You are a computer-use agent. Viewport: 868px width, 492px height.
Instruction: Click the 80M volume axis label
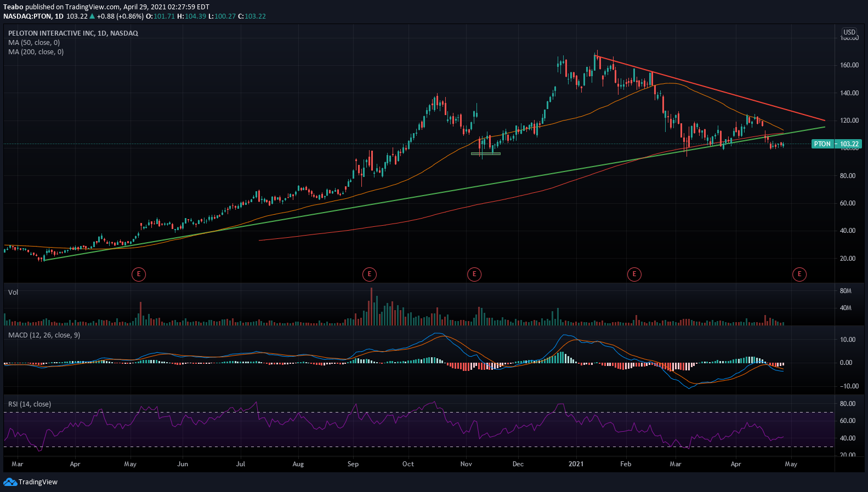[846, 291]
